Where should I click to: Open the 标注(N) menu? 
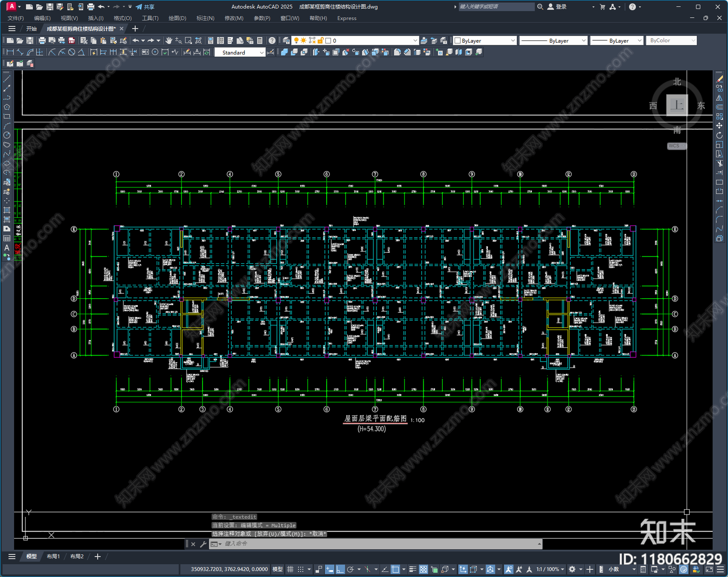tap(205, 18)
